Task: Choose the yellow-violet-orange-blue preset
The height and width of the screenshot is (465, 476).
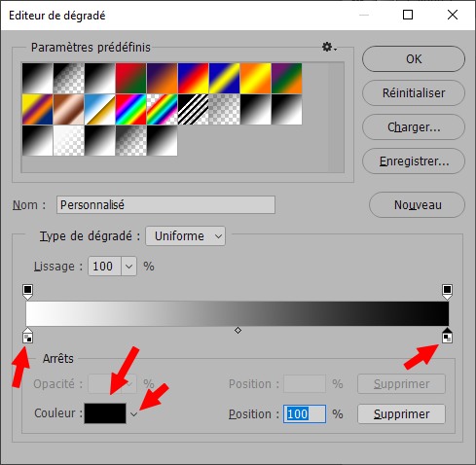Action: coord(38,110)
